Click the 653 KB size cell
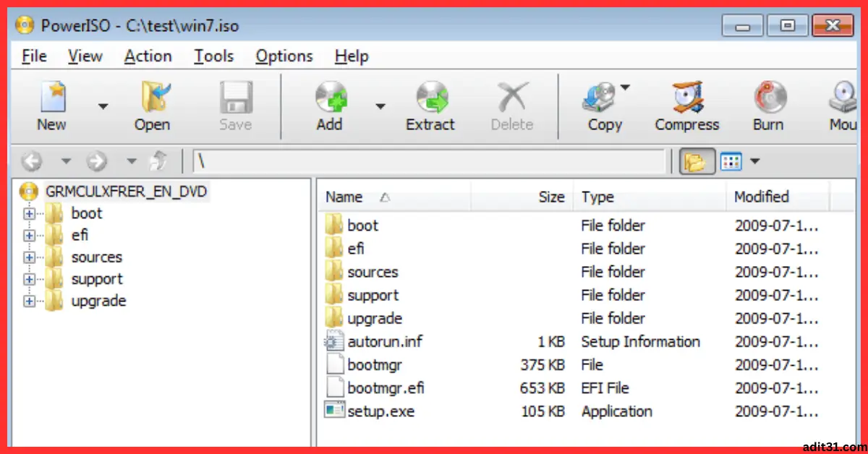 [x=542, y=388]
